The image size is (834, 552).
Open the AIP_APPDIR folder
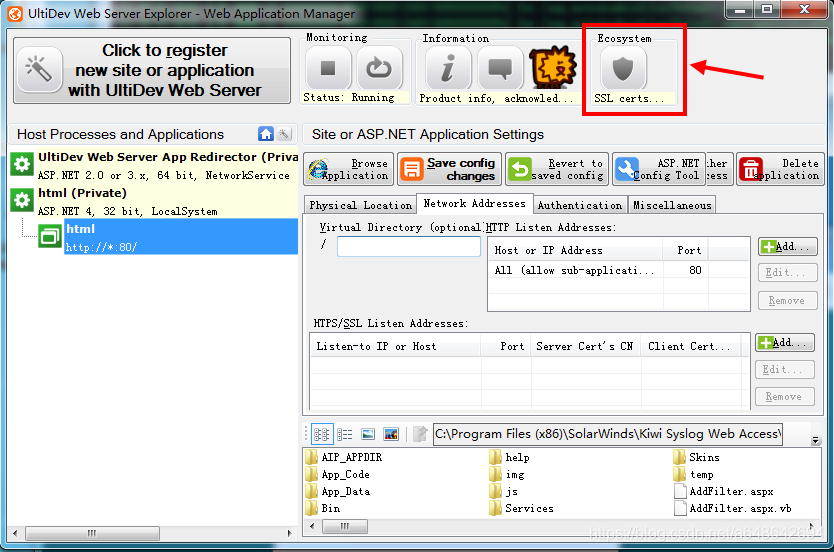[x=344, y=457]
